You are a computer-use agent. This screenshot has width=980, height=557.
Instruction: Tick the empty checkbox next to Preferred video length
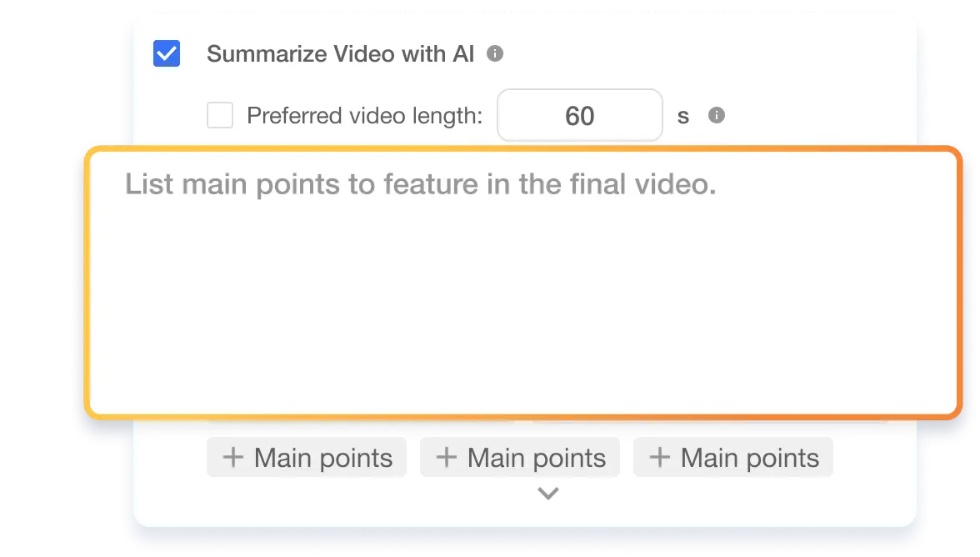(219, 115)
